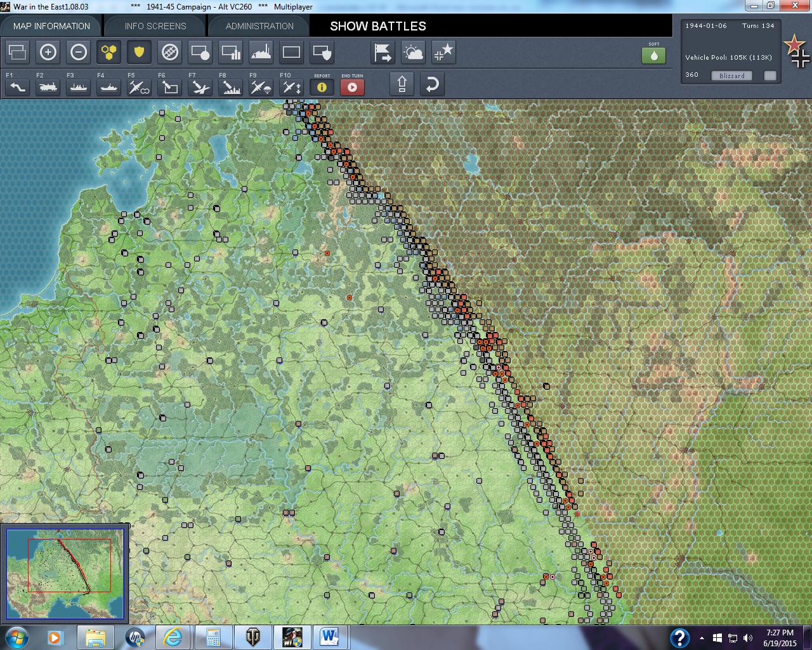Click the red END TURN button

coord(352,87)
